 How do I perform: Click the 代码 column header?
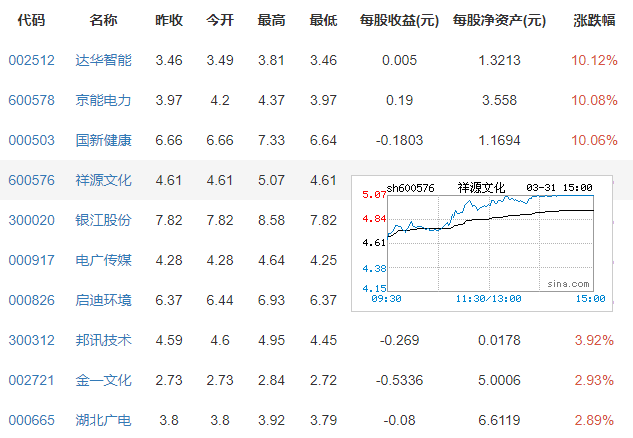tap(31, 20)
